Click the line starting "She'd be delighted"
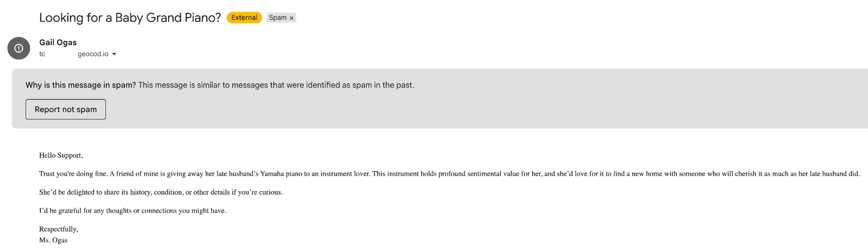This screenshot has height=251, width=868. coord(161,192)
